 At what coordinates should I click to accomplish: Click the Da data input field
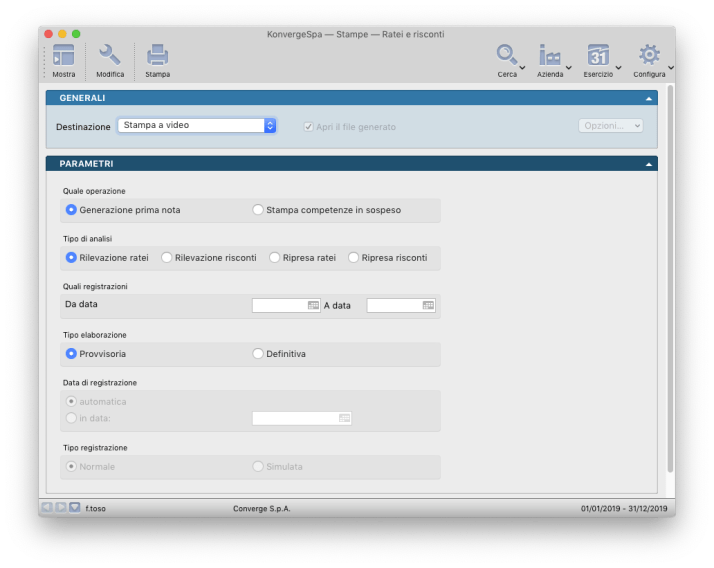[279, 305]
